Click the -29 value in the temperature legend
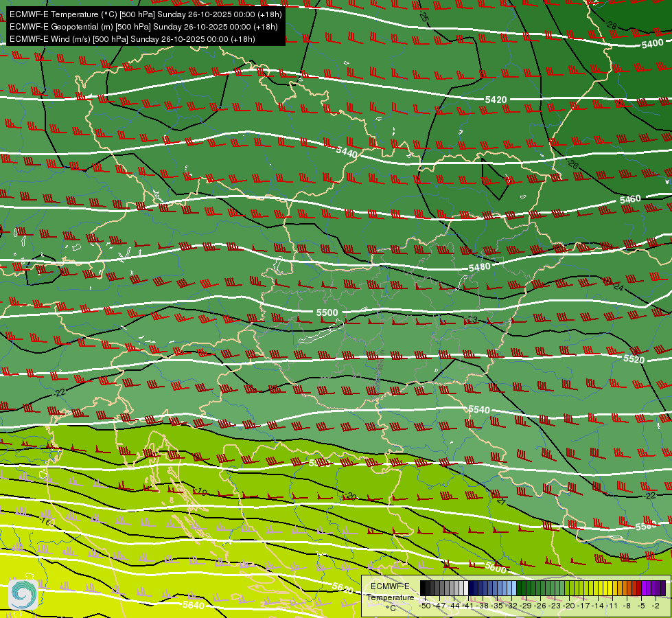 [x=525, y=606]
